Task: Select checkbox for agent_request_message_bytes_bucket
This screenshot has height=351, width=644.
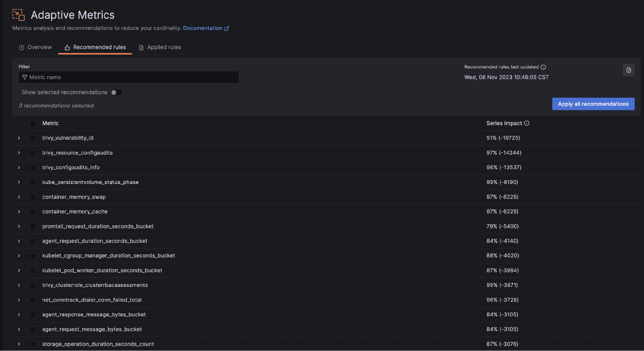Action: tap(33, 329)
